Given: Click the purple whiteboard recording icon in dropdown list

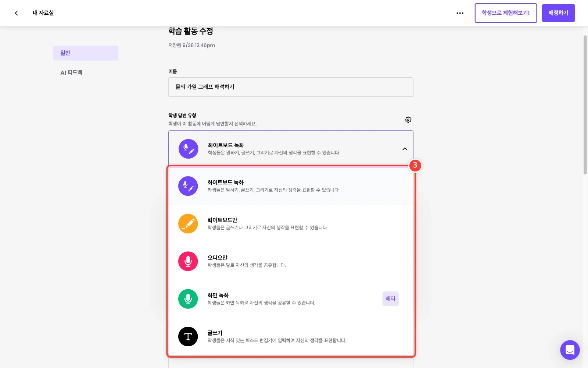Looking at the screenshot, I should click(x=188, y=186).
